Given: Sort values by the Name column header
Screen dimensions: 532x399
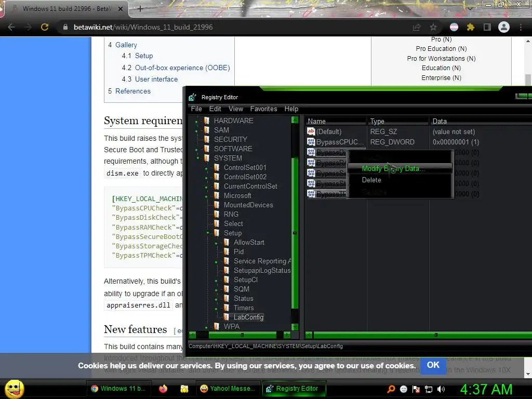Looking at the screenshot, I should (x=336, y=121).
